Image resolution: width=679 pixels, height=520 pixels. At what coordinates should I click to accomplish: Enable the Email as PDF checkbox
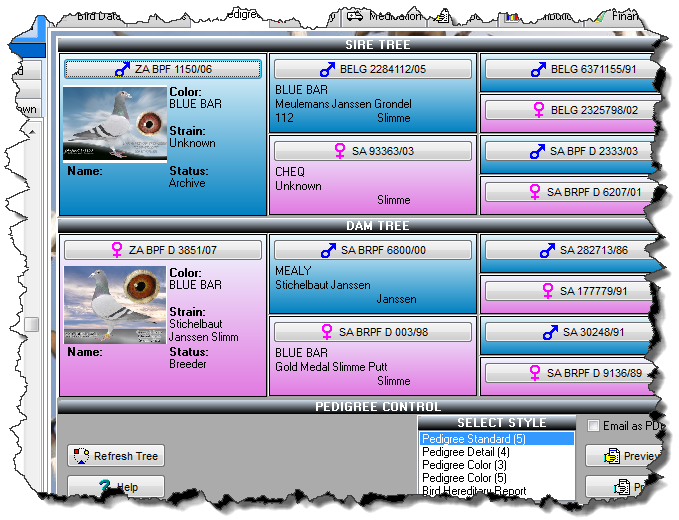coord(594,426)
